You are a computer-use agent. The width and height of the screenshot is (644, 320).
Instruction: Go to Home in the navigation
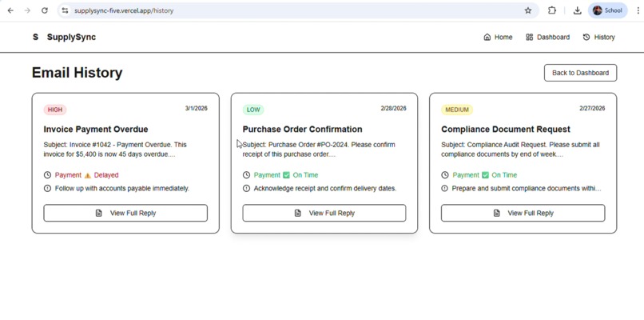pyautogui.click(x=499, y=38)
